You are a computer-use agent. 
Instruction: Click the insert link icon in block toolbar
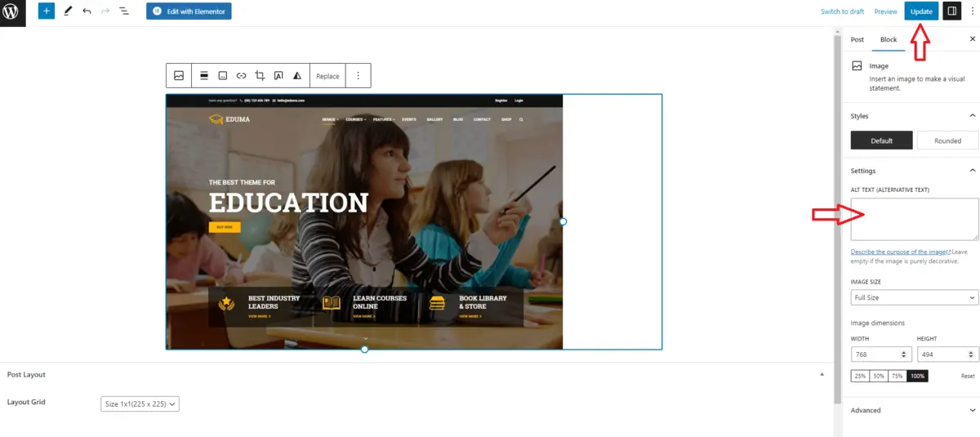[241, 76]
